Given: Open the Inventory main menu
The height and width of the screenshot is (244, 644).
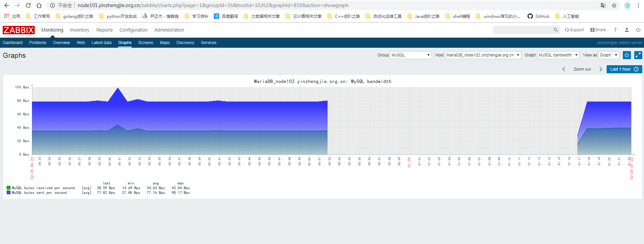Looking at the screenshot, I should 80,30.
